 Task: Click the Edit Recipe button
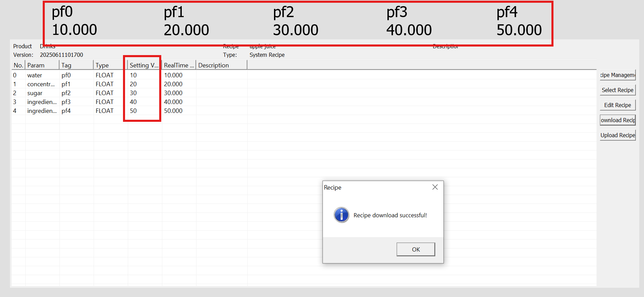[x=618, y=105]
